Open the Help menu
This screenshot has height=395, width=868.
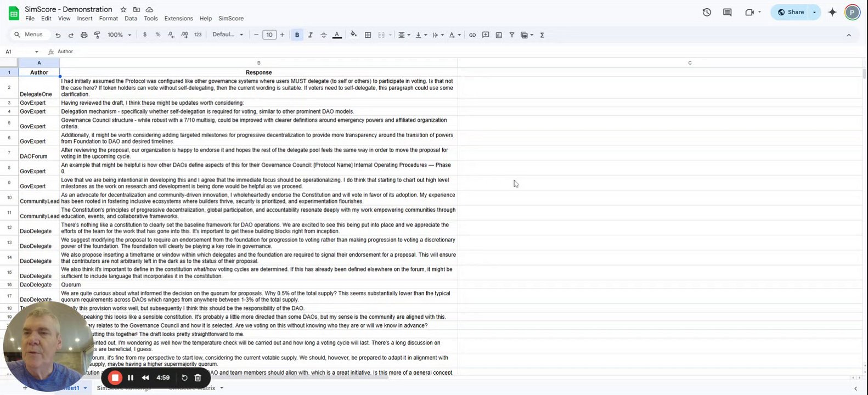point(206,18)
